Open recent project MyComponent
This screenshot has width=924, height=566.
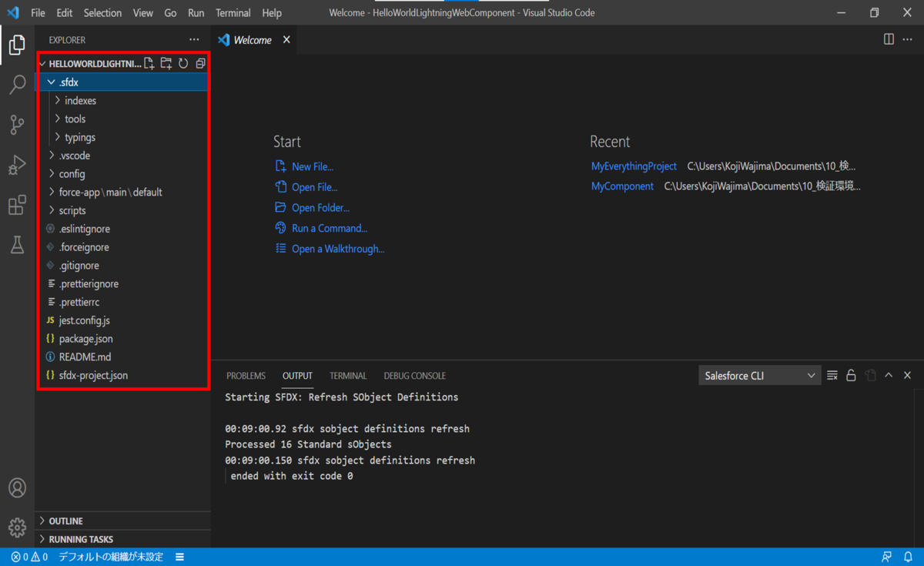[x=622, y=186]
